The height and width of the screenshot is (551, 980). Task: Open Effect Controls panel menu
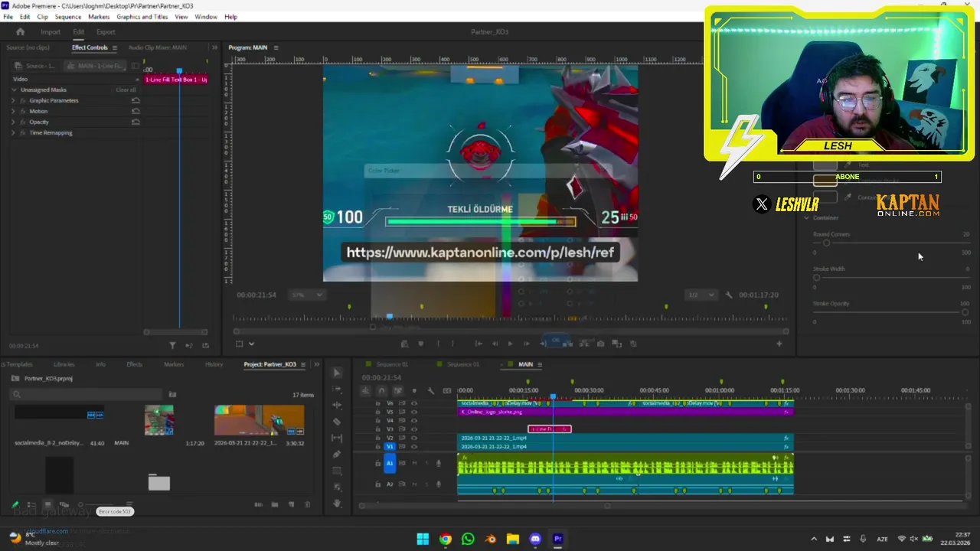click(115, 47)
